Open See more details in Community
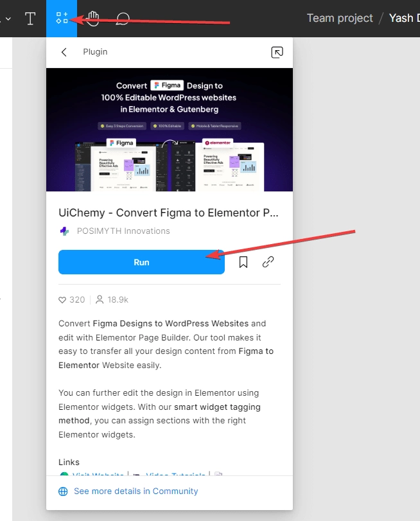The height and width of the screenshot is (521, 420). tap(136, 491)
